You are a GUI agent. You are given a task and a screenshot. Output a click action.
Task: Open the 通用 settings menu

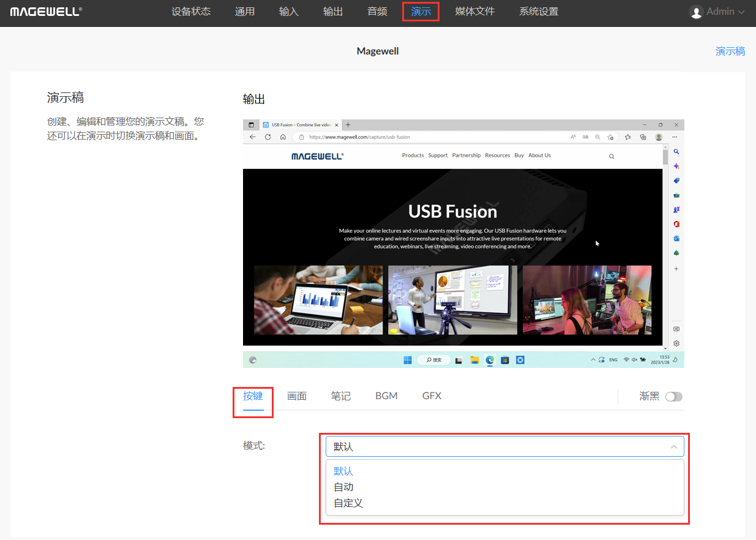[x=245, y=12]
